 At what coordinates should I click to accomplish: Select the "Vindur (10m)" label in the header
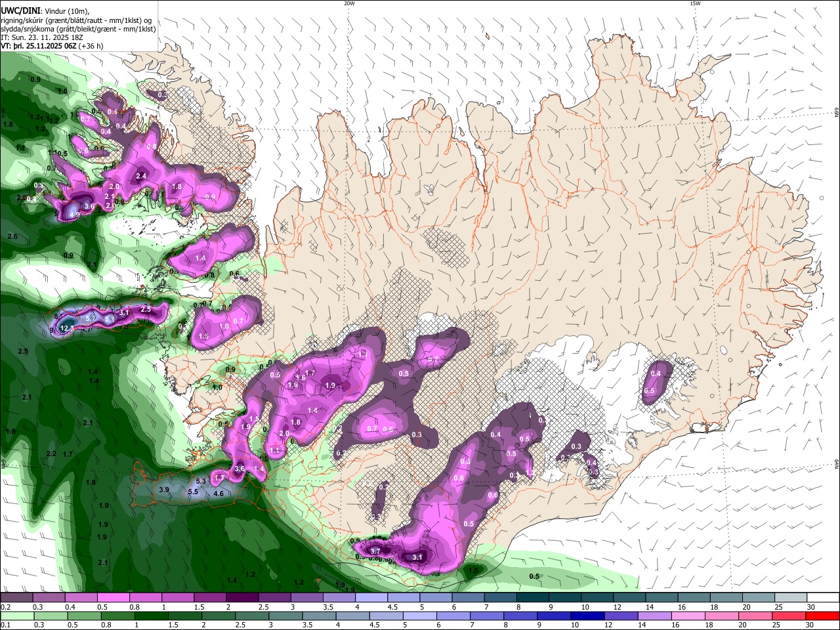coord(66,10)
